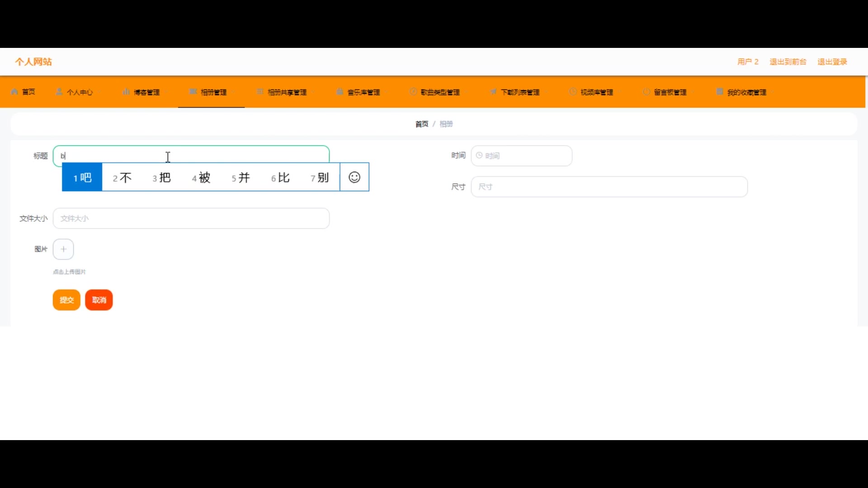Click the person icon for 个人中心
This screenshot has height=488, width=868.
(x=59, y=92)
